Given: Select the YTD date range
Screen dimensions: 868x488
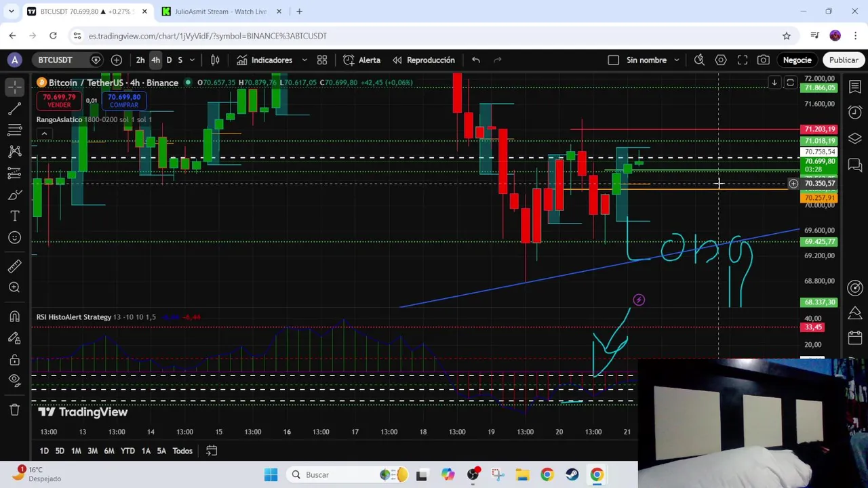Looking at the screenshot, I should click(x=127, y=451).
